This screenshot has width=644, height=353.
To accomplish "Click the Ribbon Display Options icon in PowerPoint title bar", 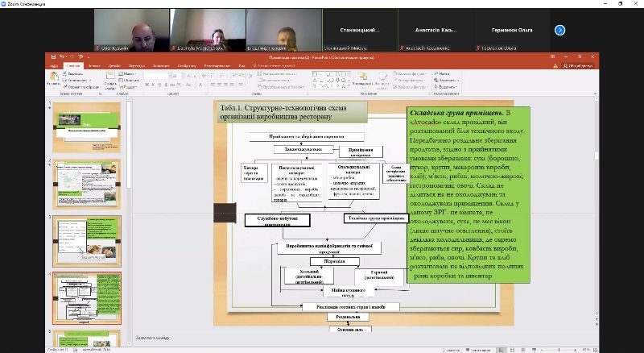I will pos(552,56).
